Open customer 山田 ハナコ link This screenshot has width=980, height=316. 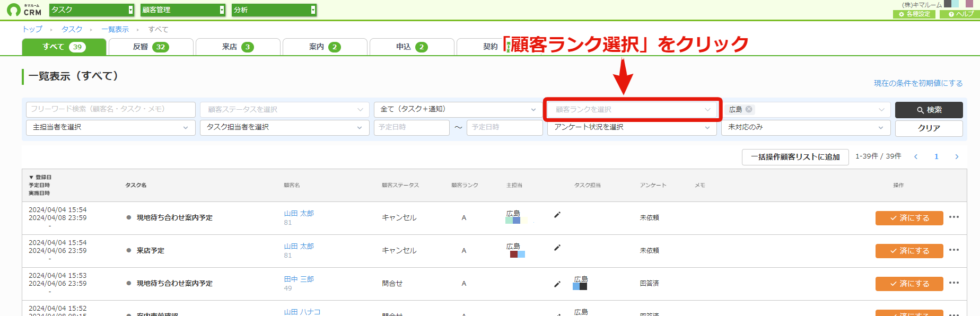click(302, 312)
